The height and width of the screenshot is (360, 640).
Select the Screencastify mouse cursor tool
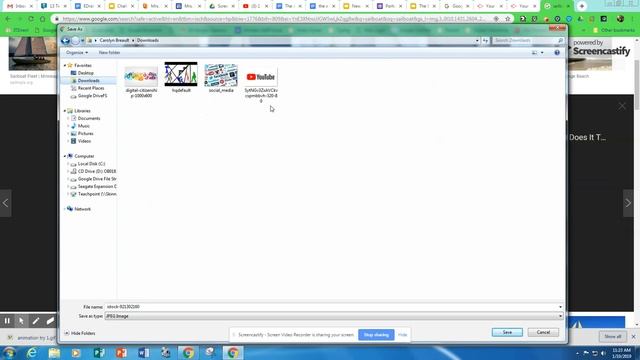coord(21,321)
